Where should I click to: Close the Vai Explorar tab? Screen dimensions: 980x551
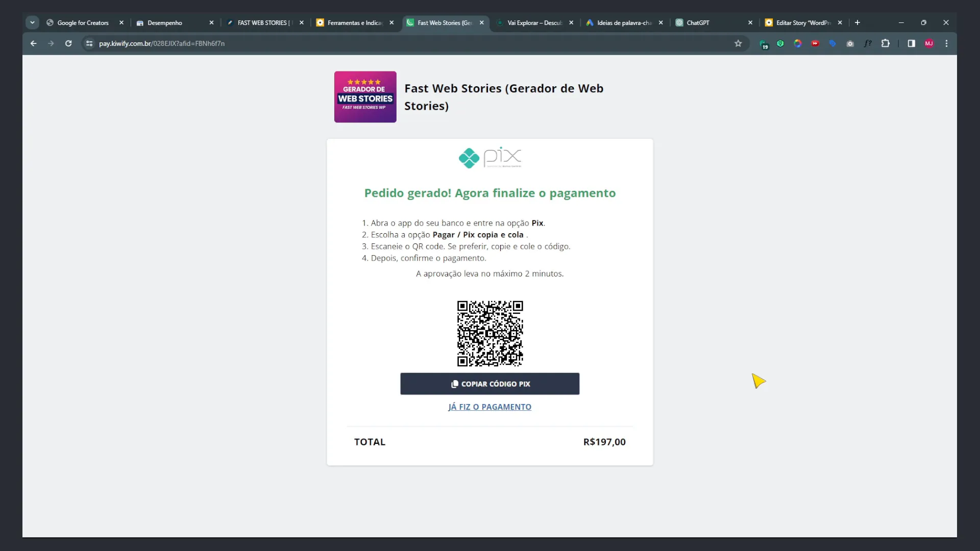point(571,22)
